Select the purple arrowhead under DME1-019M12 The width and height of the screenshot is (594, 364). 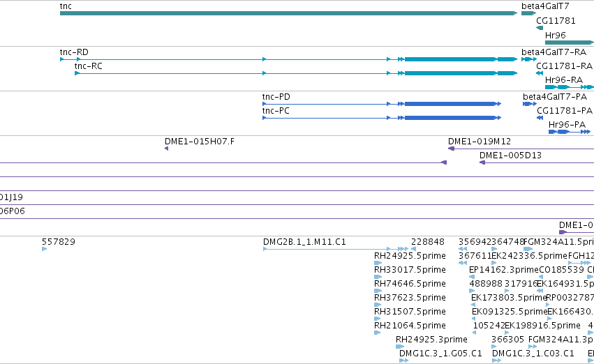click(451, 149)
